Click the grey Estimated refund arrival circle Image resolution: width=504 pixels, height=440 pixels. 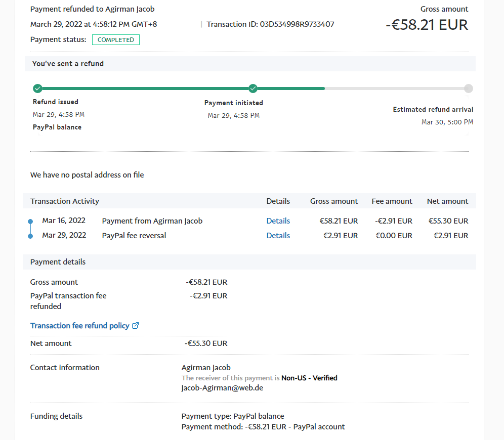tap(469, 89)
